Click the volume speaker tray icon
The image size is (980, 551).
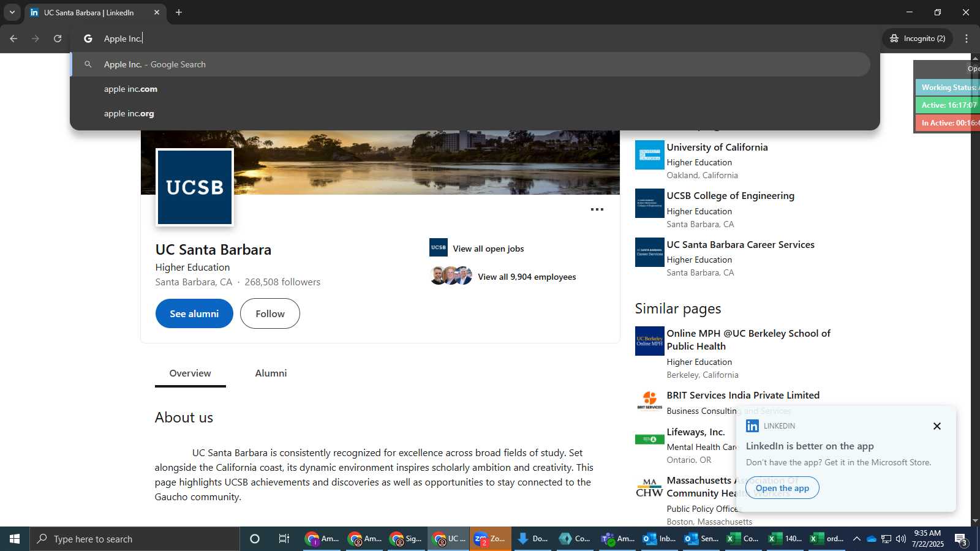tap(901, 539)
